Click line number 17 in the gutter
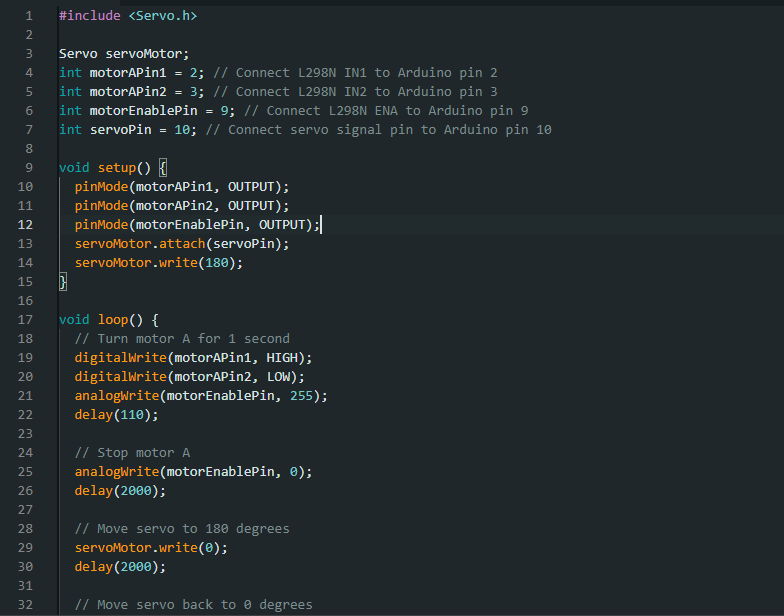The width and height of the screenshot is (784, 616). click(x=25, y=320)
